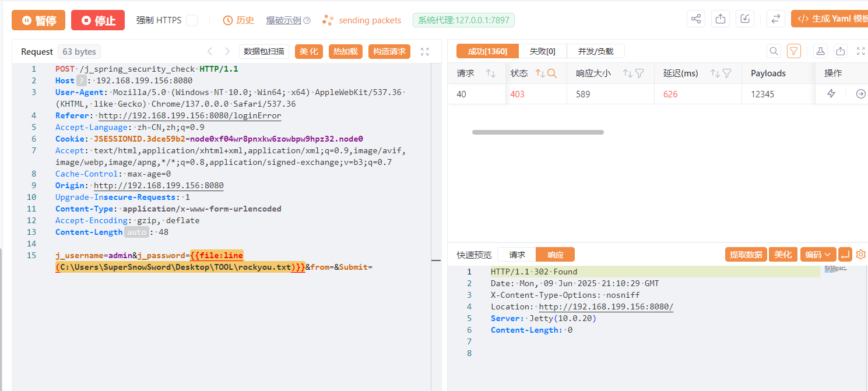
Task: Go to next request with right chevron
Action: click(227, 51)
